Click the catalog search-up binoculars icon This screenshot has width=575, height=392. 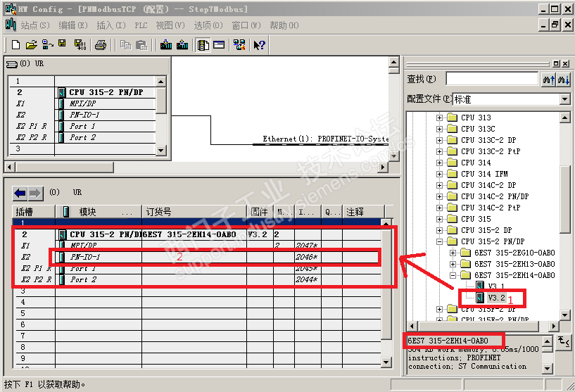(548, 80)
